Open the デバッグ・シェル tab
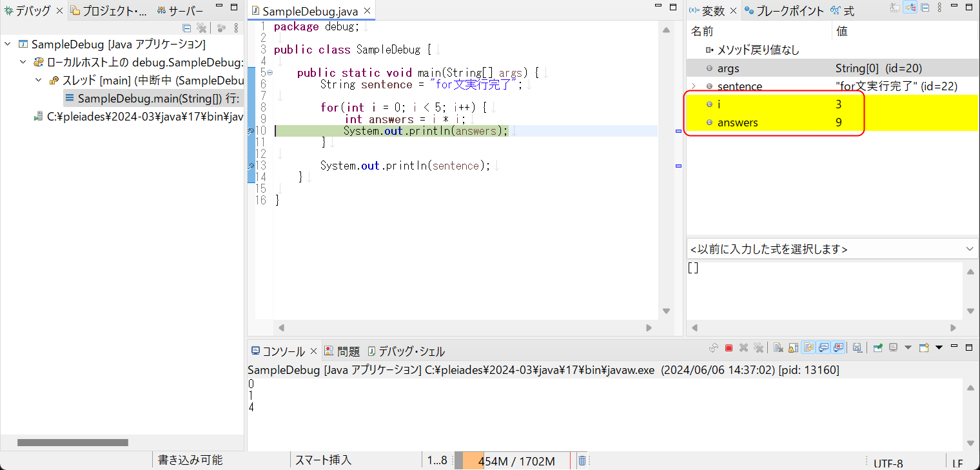980x470 pixels. (406, 351)
